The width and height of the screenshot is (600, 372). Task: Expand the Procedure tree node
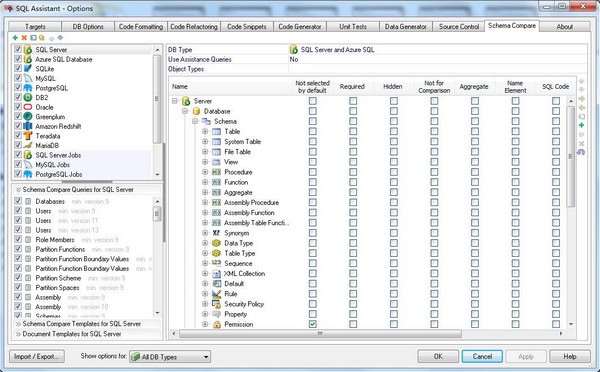click(205, 172)
